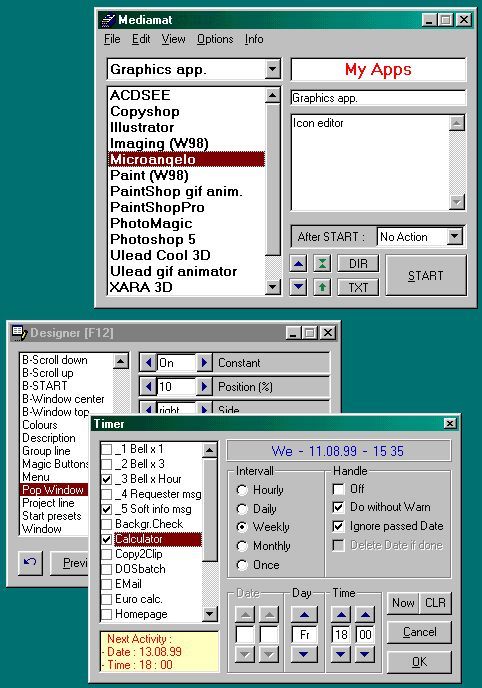The image size is (482, 688).
Task: Click the TXT button
Action: (x=358, y=287)
